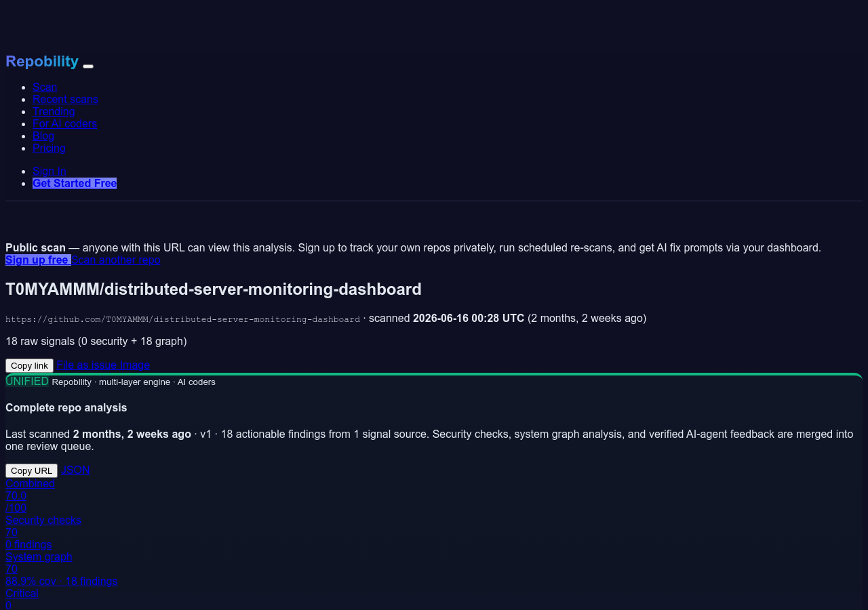This screenshot has width=868, height=610.
Task: Open the Repobility home logo link
Action: pos(42,61)
